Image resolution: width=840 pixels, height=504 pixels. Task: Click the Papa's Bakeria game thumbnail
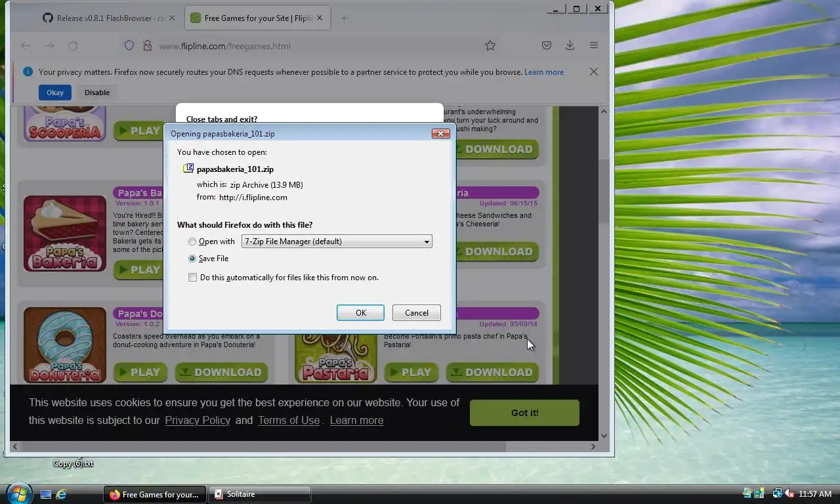pos(65,234)
